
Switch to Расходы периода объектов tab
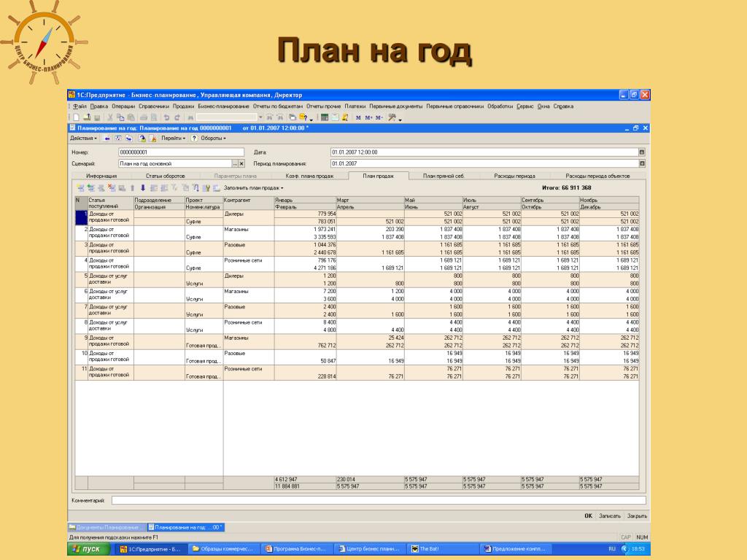tap(597, 176)
